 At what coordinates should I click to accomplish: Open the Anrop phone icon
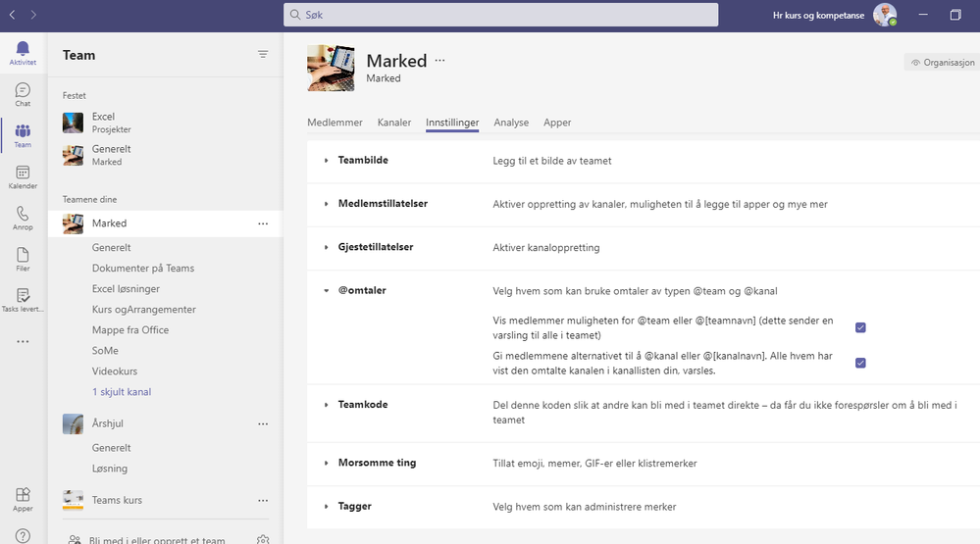coord(23,218)
